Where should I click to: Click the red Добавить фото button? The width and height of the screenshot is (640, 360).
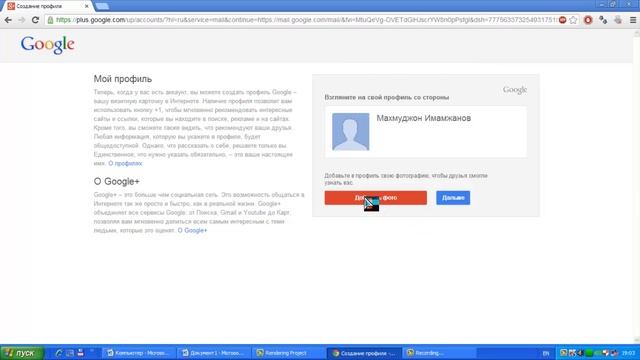pos(376,198)
